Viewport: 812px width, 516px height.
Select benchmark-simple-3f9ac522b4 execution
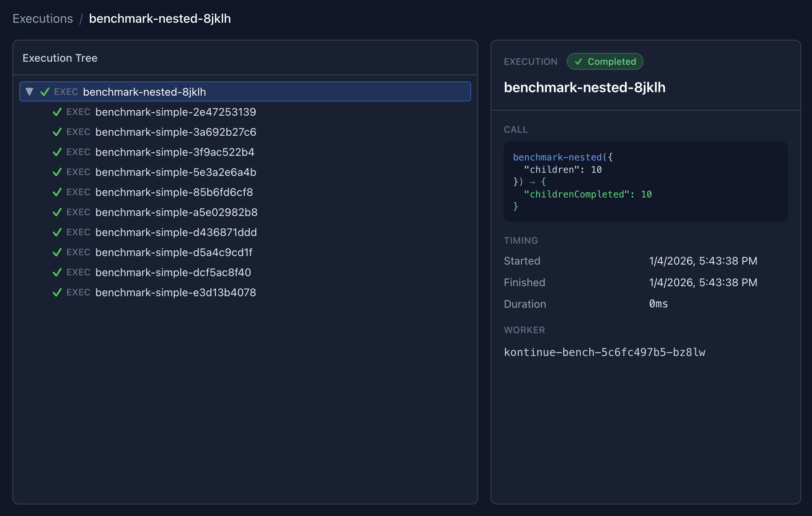pos(175,152)
